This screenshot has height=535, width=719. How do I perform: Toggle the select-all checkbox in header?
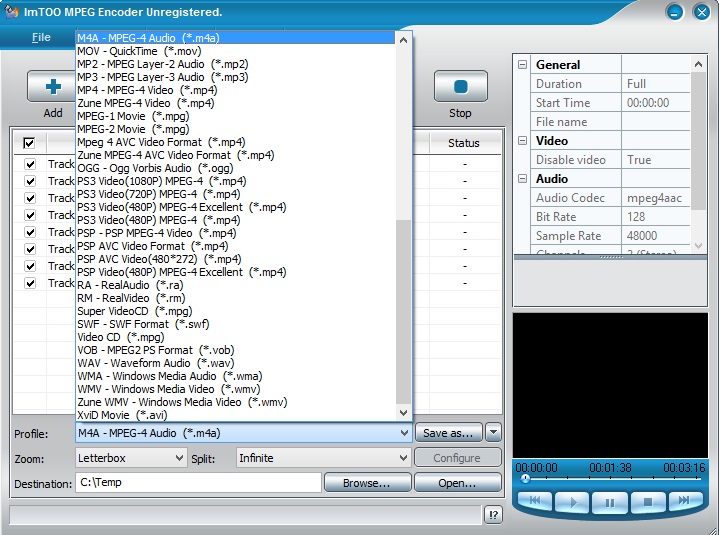click(x=29, y=143)
